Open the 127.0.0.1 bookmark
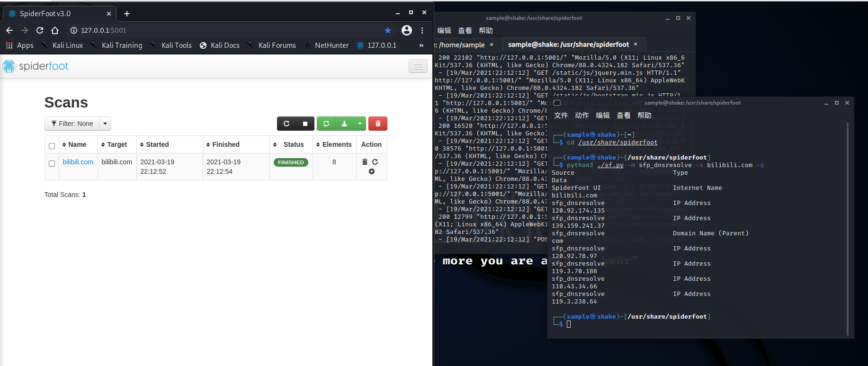Viewport: 868px width, 366px height. 376,45
